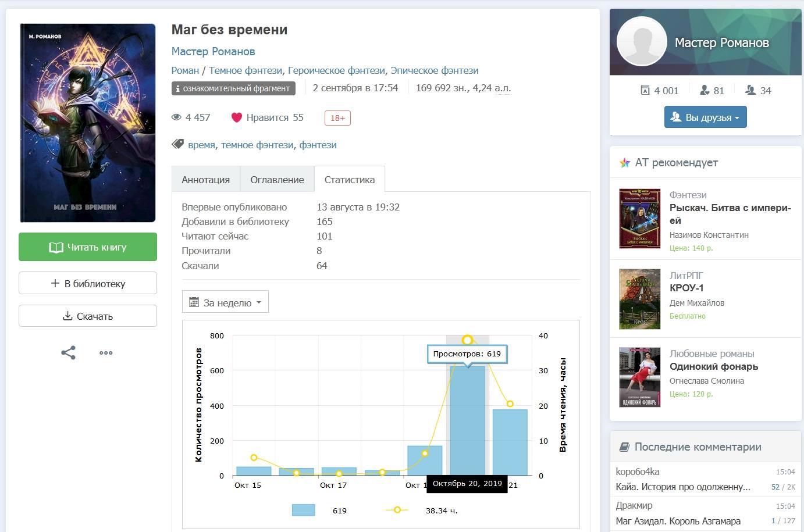Click the В библиотеку button

pos(88,283)
